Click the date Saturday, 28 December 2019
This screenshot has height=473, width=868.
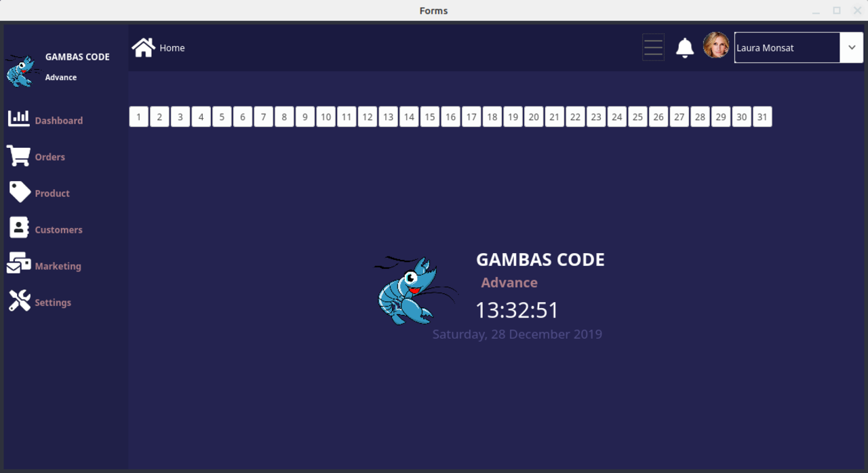click(x=517, y=335)
